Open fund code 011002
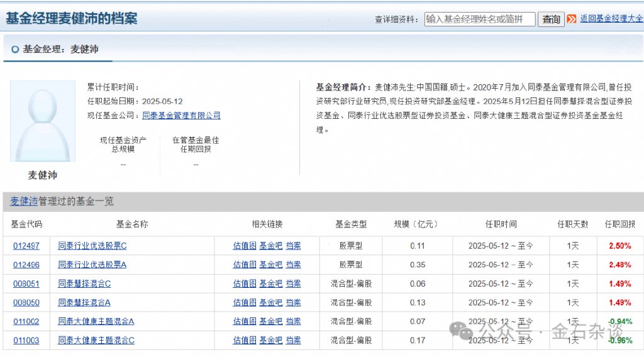Image resolution: width=644 pixels, height=357 pixels. point(26,321)
